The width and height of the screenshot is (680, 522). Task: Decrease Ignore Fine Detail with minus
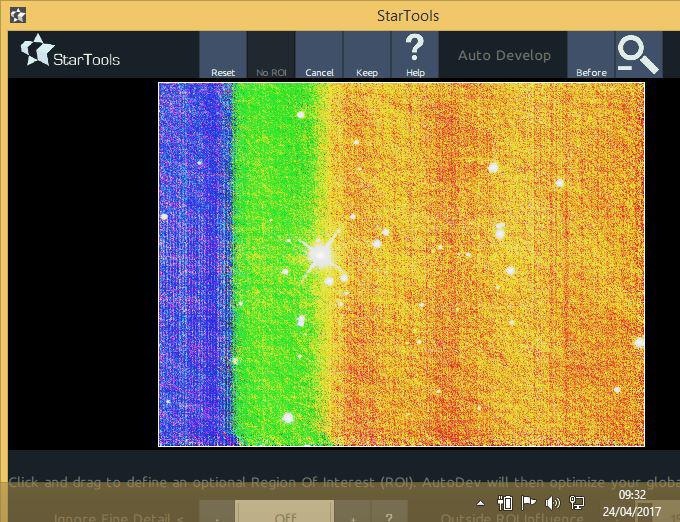pos(217,512)
